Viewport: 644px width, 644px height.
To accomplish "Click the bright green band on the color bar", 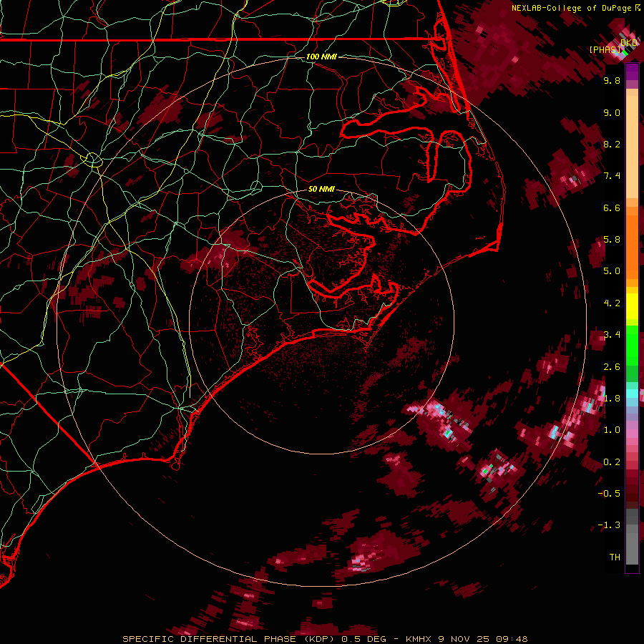I will (x=632, y=345).
